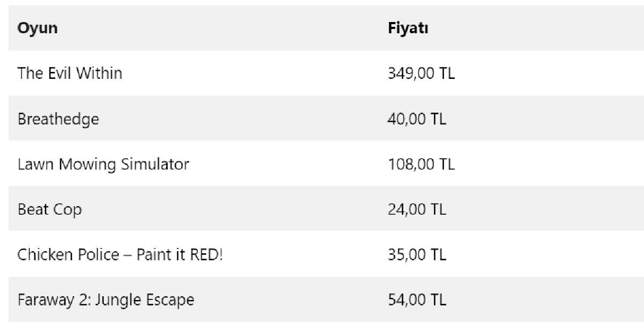Click the 108,00 TL price
Screen dimensions: 644x322
421,164
